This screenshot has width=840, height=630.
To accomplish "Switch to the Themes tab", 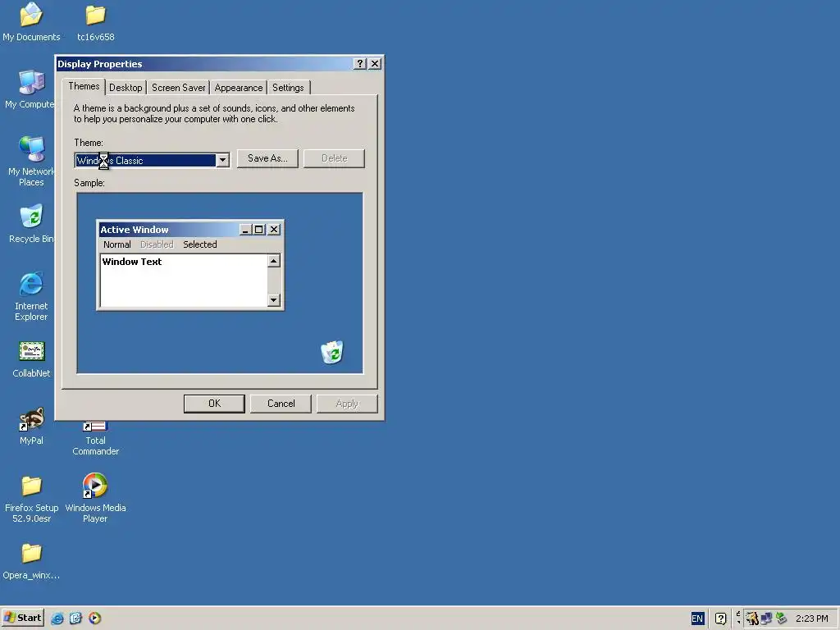I will click(x=84, y=86).
